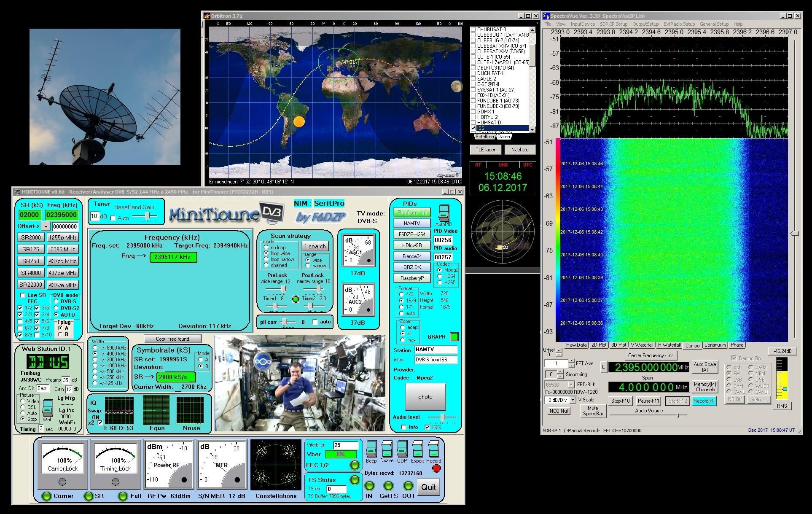
Task: Select the DVB-S2 mode radio button
Action: pyautogui.click(x=56, y=308)
